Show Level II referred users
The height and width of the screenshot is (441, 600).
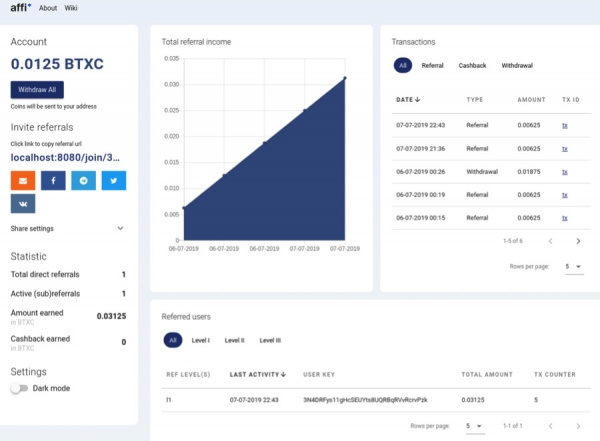[x=234, y=341]
